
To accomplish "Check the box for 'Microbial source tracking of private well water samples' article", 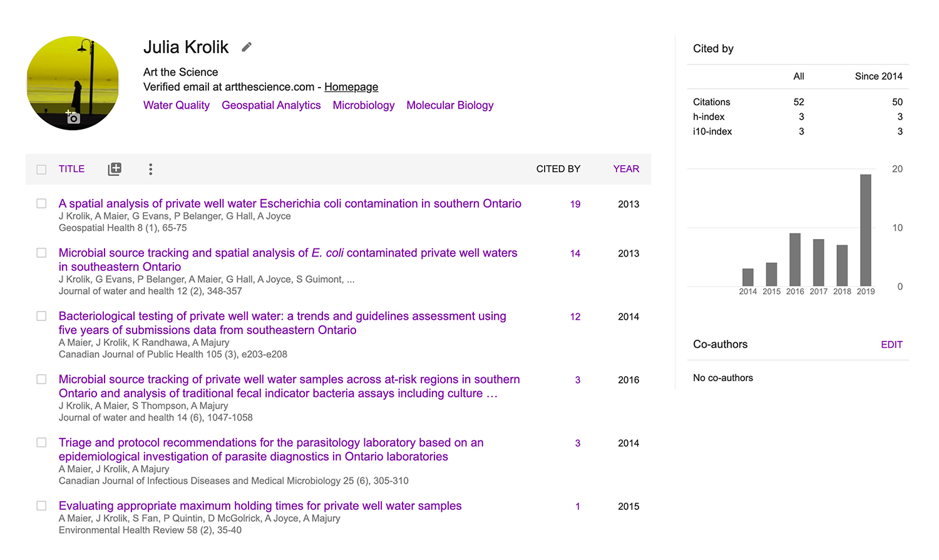I will point(41,379).
